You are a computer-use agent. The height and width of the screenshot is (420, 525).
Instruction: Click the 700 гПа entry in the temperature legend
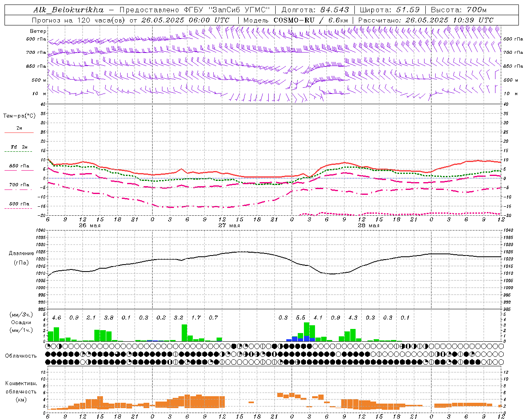click(19, 185)
